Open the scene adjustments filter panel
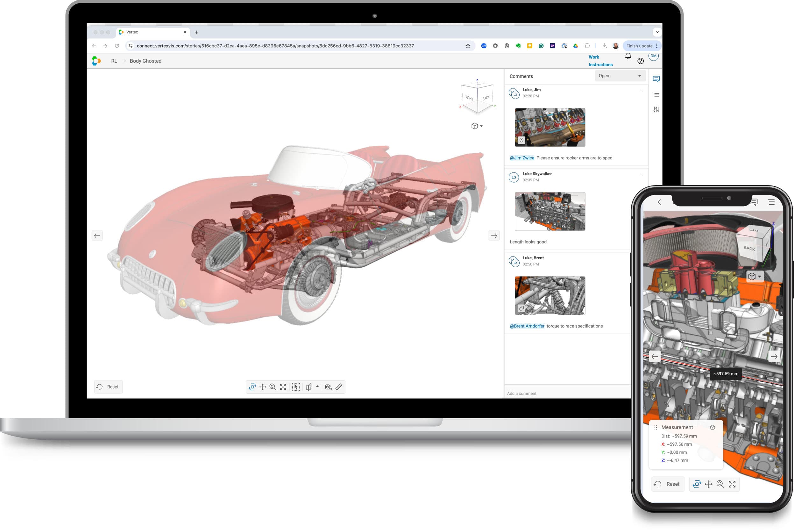This screenshot has width=794, height=532. 656,109
